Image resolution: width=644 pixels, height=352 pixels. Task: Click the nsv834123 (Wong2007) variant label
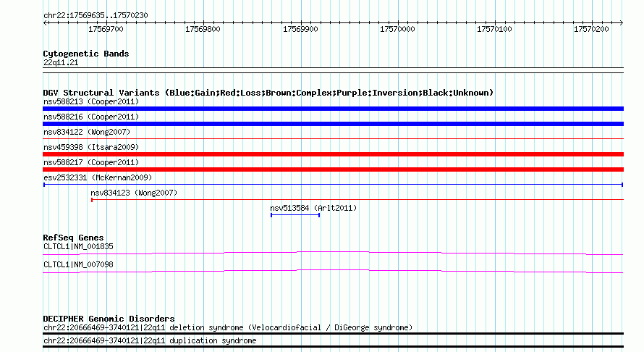click(134, 193)
